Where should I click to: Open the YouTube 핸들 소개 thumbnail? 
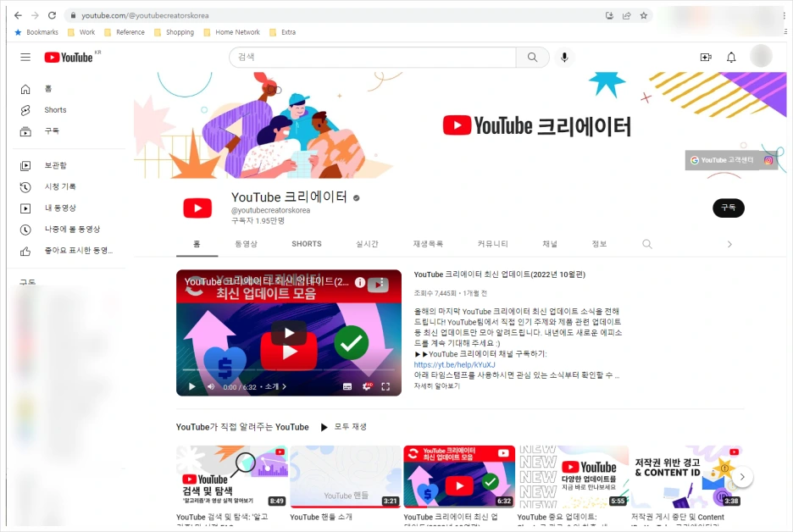346,476
